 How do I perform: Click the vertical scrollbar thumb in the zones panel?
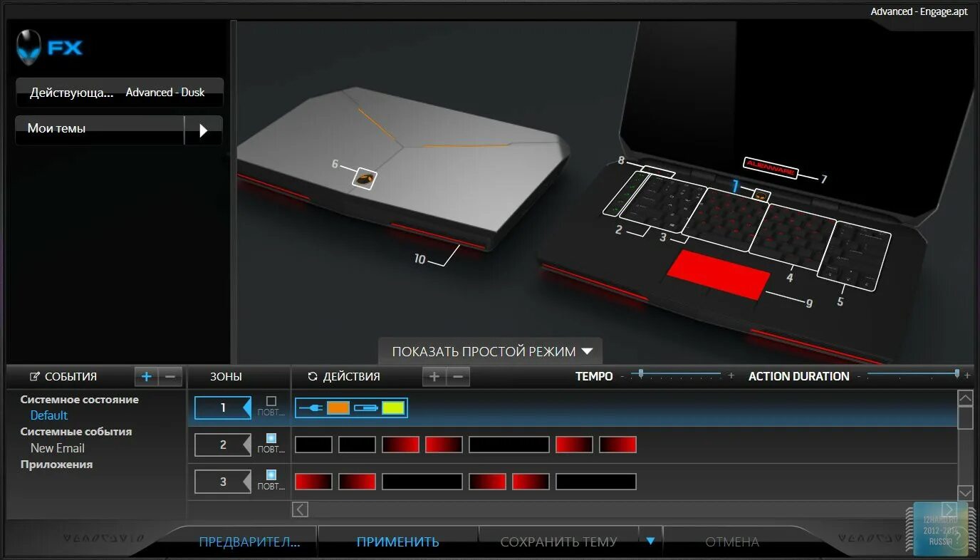965,418
